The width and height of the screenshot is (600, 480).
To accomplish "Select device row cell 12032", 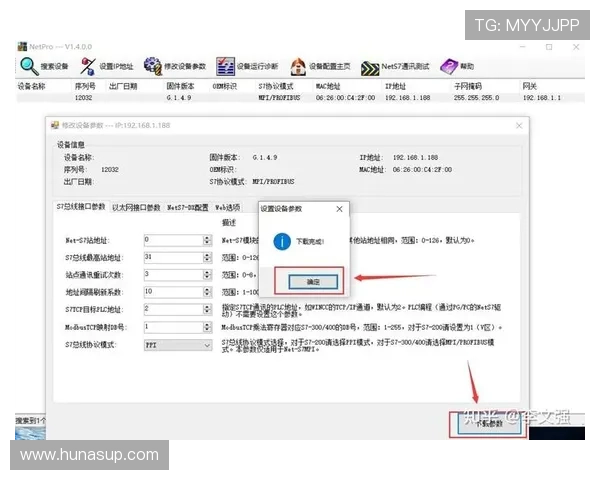I will coord(83,98).
